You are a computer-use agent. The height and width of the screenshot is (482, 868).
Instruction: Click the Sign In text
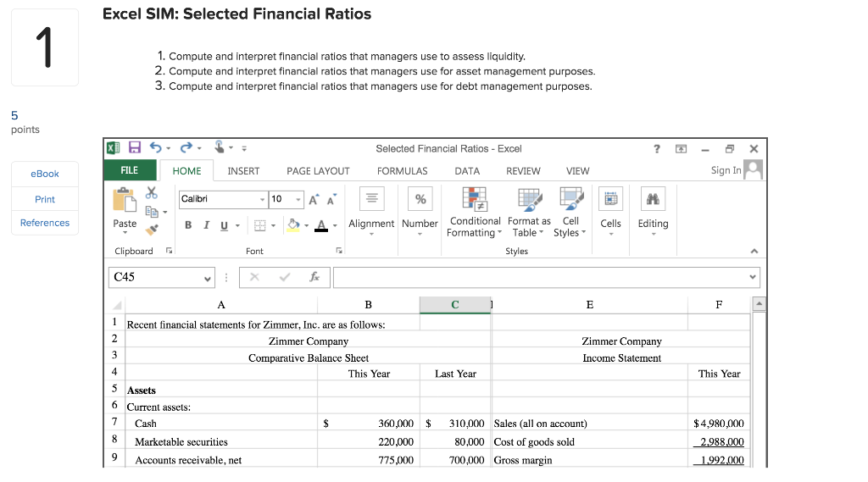click(726, 170)
